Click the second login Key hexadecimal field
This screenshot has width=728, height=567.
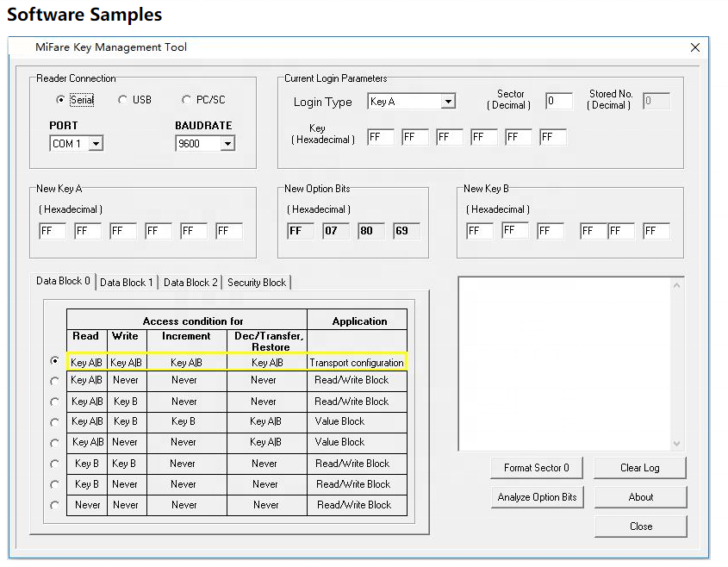click(x=415, y=137)
